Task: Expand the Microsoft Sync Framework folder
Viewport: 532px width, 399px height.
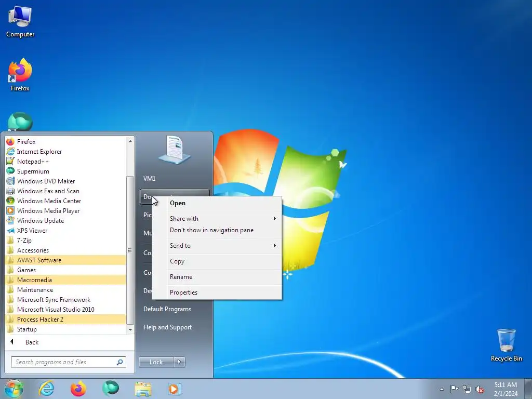Action: (x=65, y=299)
